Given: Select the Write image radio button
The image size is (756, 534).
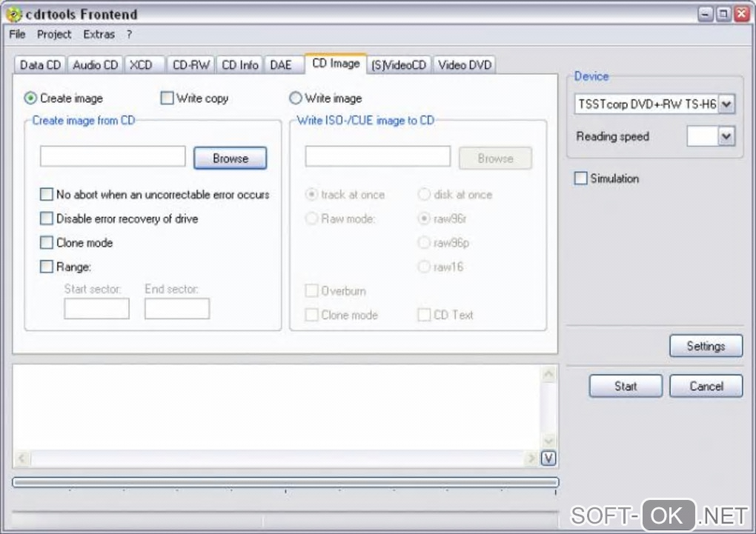Looking at the screenshot, I should 296,99.
